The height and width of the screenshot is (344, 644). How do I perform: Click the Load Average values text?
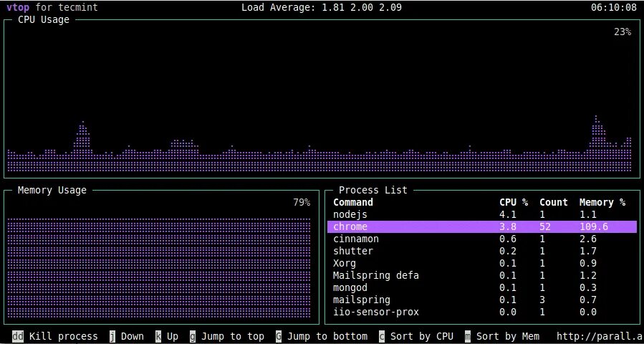pyautogui.click(x=321, y=7)
